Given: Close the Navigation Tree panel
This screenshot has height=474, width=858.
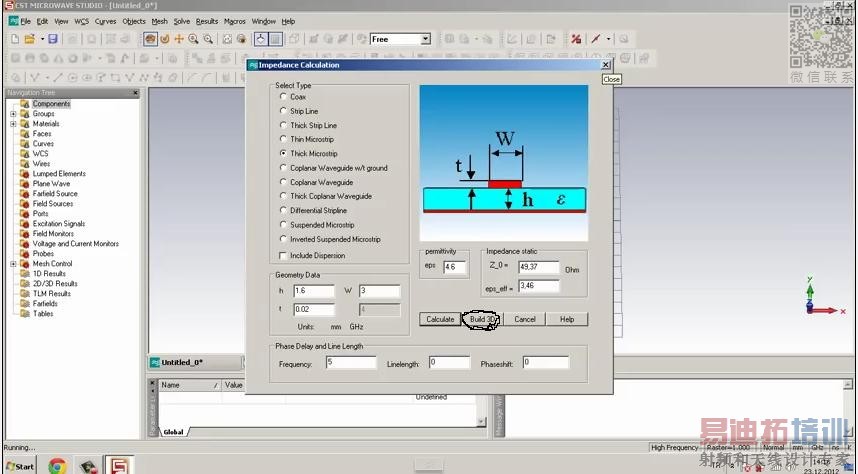Looking at the screenshot, I should pos(135,93).
